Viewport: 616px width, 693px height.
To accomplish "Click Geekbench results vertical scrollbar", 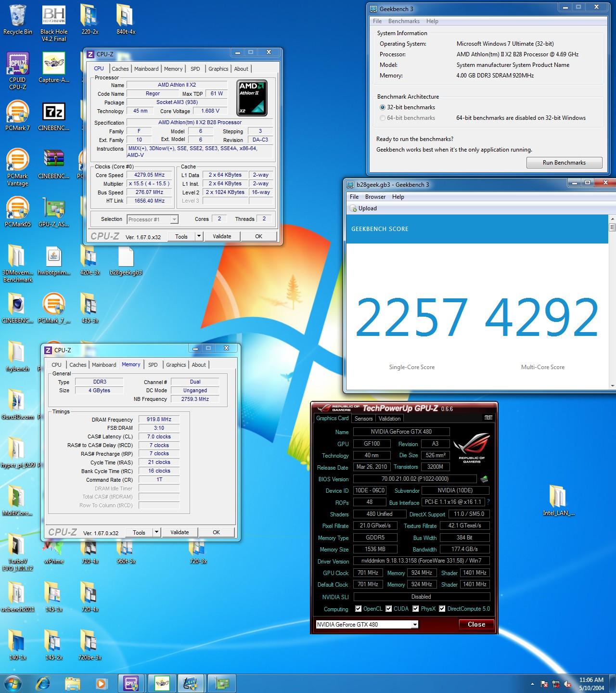I will tap(612, 303).
